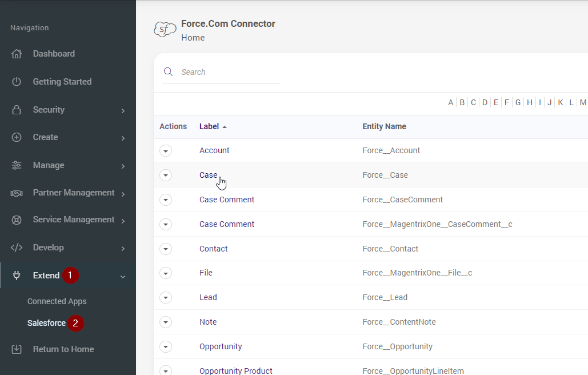Expand the Create menu chevron
Image resolution: width=588 pixels, height=375 pixels.
click(123, 138)
